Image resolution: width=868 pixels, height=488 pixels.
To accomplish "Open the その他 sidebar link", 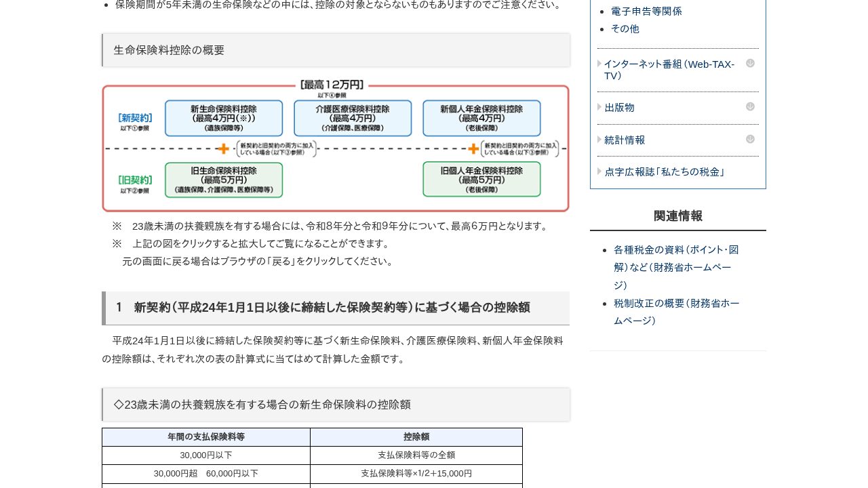I will pyautogui.click(x=625, y=28).
